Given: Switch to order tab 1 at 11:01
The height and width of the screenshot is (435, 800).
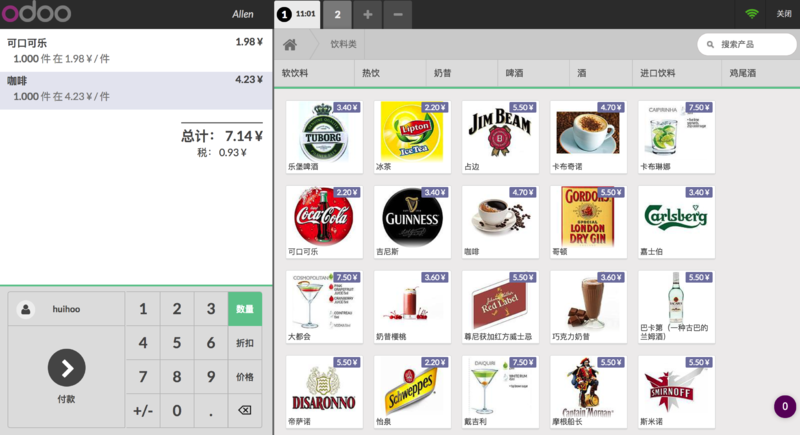Looking at the screenshot, I should (x=297, y=14).
